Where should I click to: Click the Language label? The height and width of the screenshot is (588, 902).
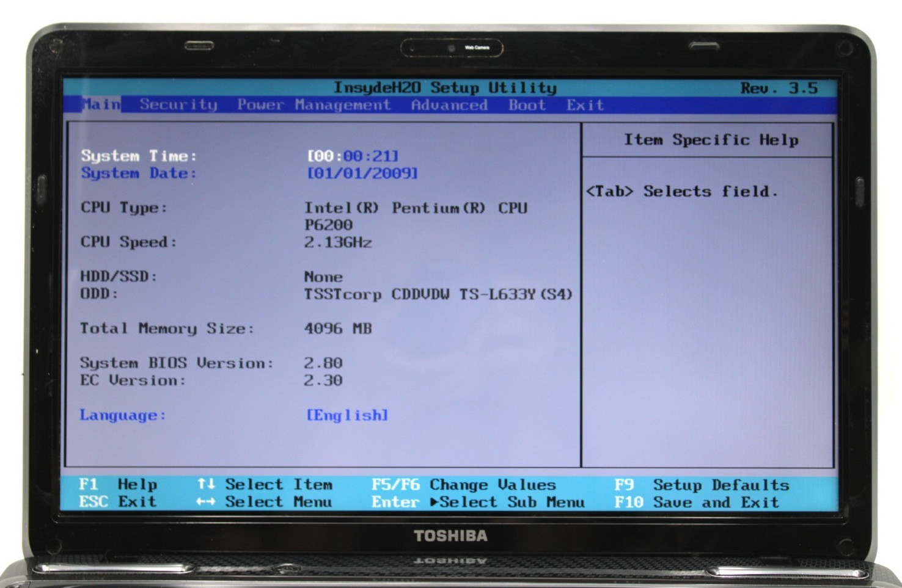pos(123,415)
